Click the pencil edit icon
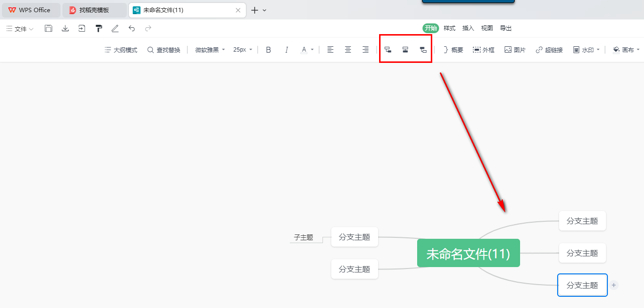The height and width of the screenshot is (308, 644). point(115,28)
